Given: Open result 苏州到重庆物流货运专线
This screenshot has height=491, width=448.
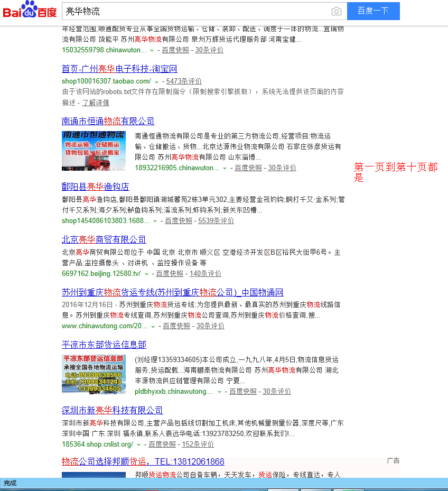Looking at the screenshot, I should pos(173,292).
